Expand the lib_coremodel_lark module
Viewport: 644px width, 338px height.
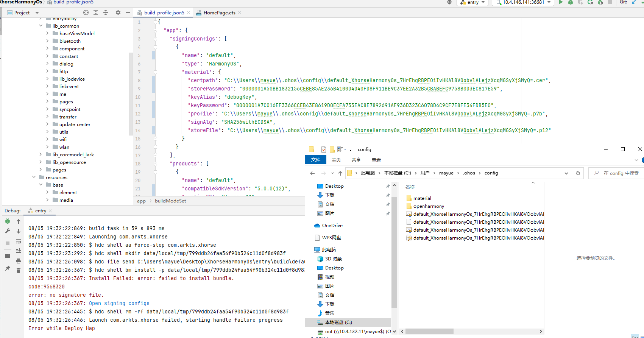[41, 154]
